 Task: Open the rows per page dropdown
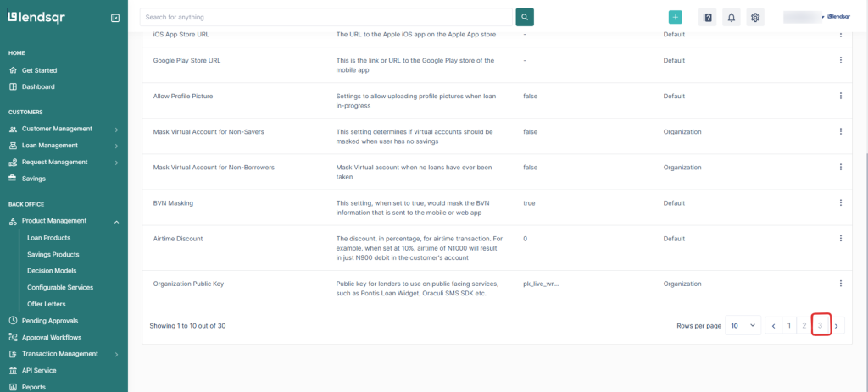click(743, 325)
